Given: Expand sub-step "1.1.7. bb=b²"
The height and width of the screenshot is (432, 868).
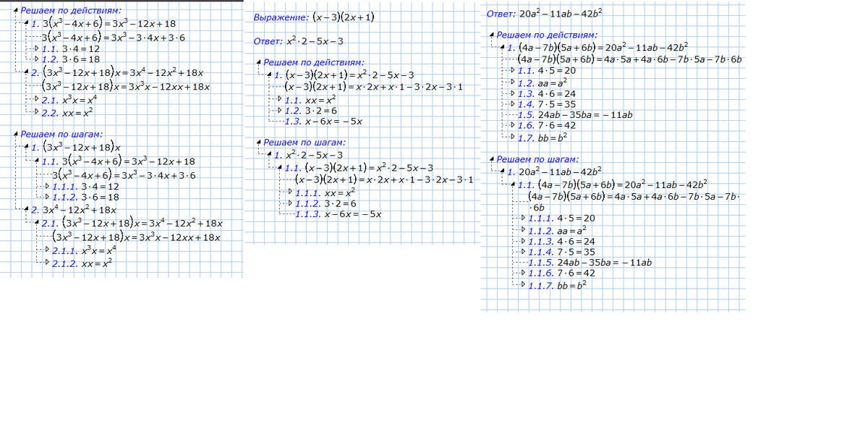Looking at the screenshot, I should point(524,284).
